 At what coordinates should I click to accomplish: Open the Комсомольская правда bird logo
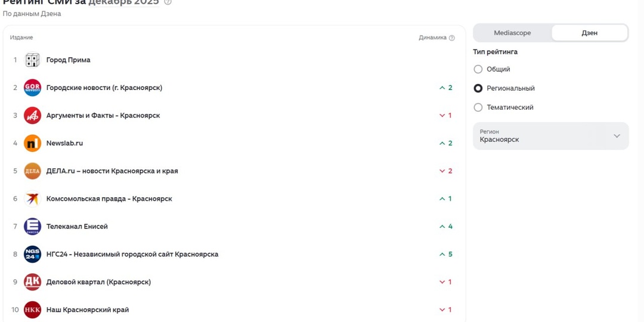click(x=32, y=199)
